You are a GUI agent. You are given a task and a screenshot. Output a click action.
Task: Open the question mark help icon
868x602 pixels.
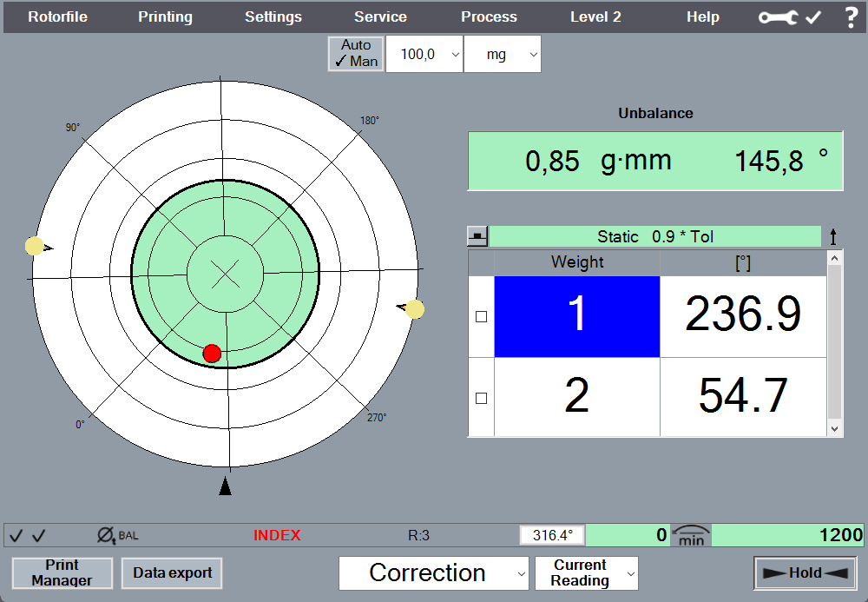click(x=851, y=17)
